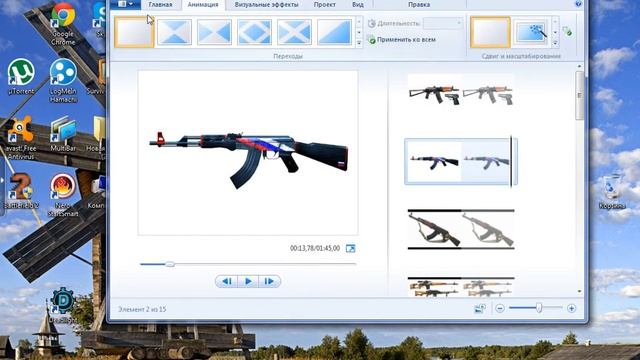Open the Визуальные эффекты tab

(x=267, y=4)
